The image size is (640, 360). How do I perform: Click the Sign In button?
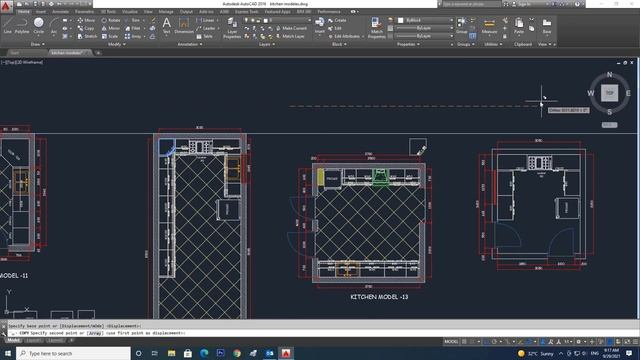point(522,4)
